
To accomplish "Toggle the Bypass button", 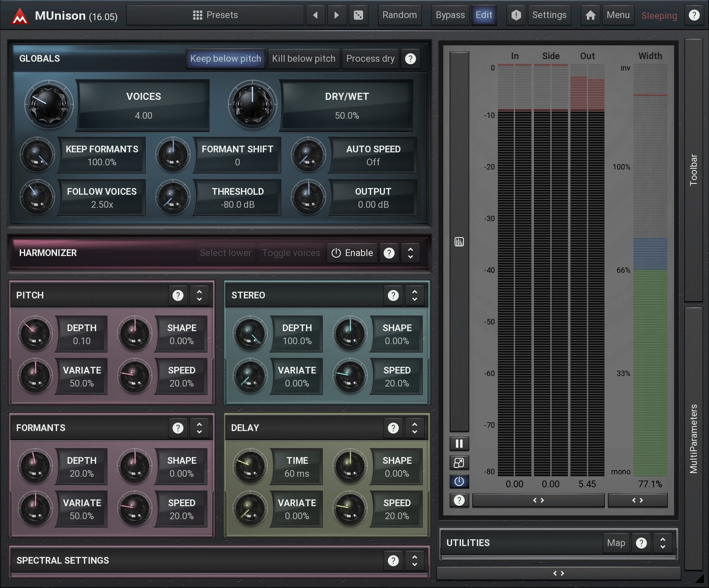I will (x=450, y=15).
